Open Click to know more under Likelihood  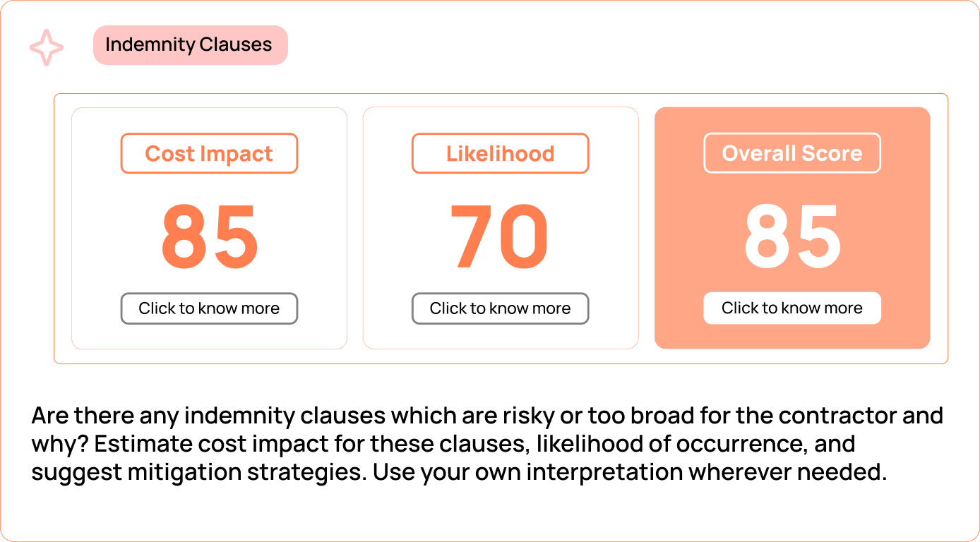pos(500,308)
